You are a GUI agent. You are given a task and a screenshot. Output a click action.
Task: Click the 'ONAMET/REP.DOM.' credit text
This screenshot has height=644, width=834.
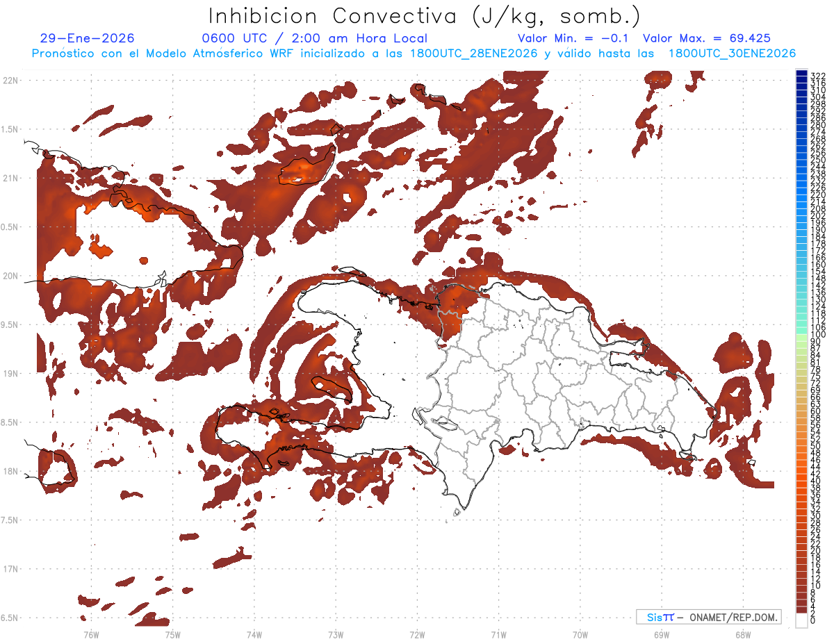point(733,617)
